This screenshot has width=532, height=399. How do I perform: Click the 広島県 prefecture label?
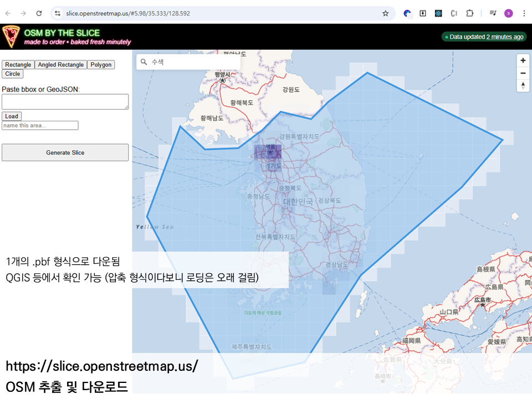tap(494, 287)
